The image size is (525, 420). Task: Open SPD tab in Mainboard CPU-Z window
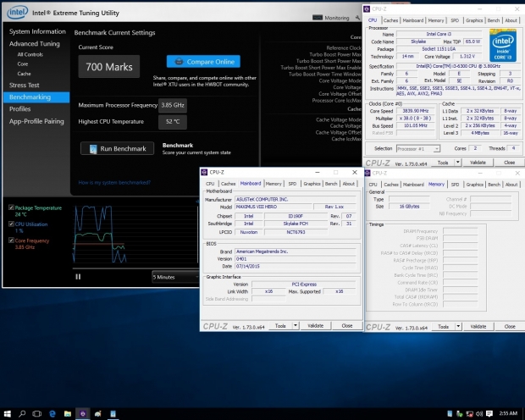tap(292, 184)
